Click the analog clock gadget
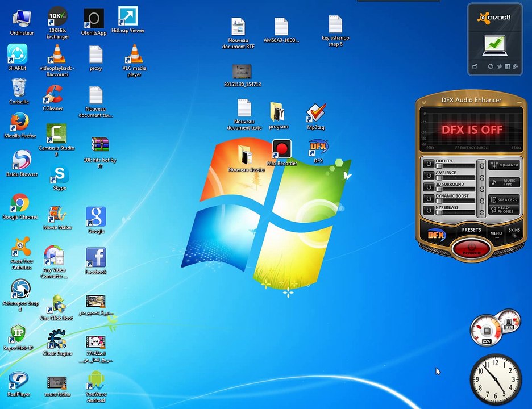532x409 pixels. 496,379
